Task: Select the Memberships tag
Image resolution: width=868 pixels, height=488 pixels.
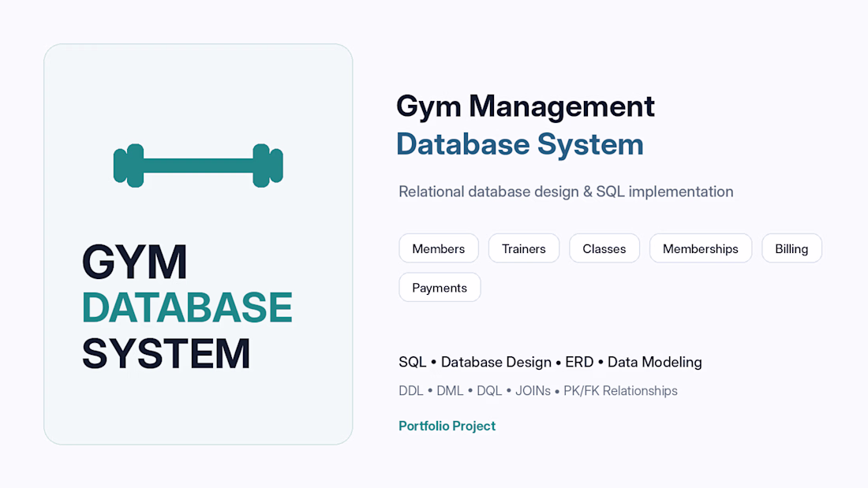Action: (700, 248)
